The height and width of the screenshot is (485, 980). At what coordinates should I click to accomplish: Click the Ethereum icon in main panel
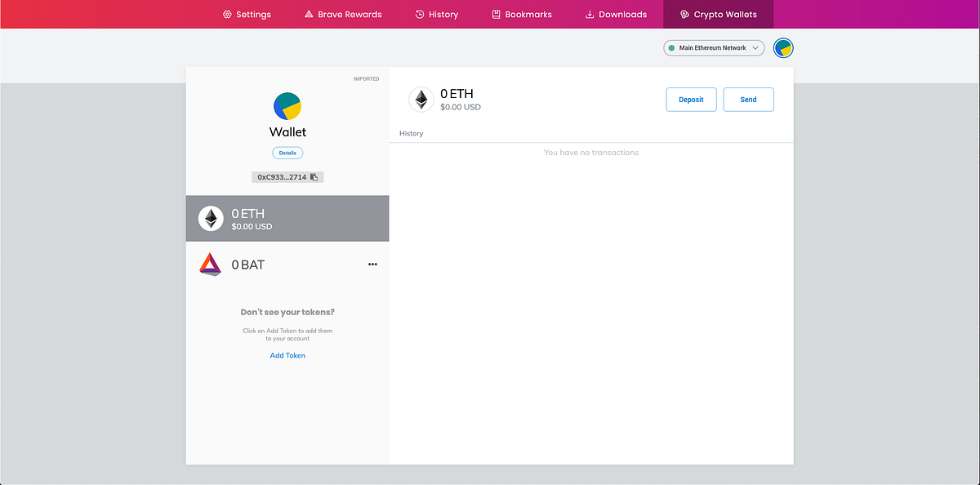click(x=421, y=100)
